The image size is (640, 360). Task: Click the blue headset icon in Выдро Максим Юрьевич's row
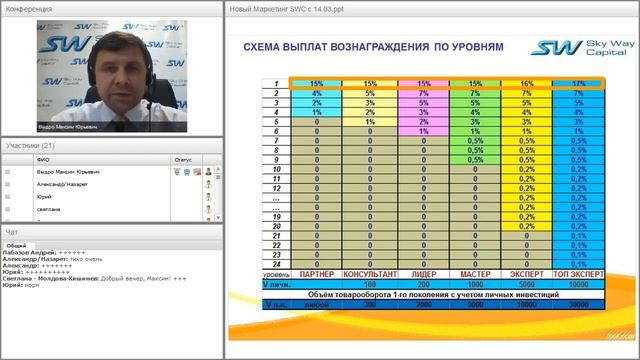click(187, 172)
